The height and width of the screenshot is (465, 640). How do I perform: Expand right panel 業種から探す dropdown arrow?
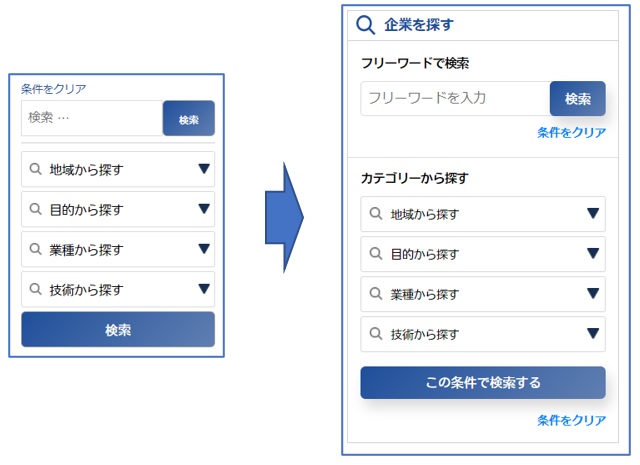coord(593,293)
